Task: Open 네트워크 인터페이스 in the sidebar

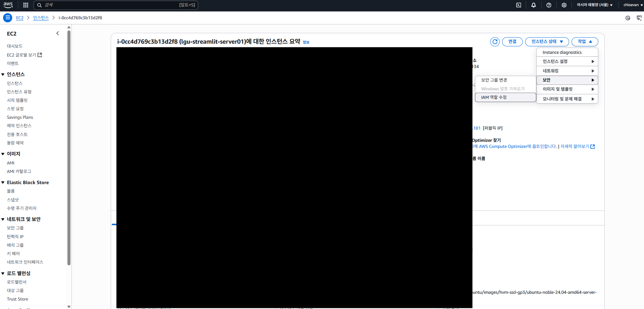Action: pos(25,262)
